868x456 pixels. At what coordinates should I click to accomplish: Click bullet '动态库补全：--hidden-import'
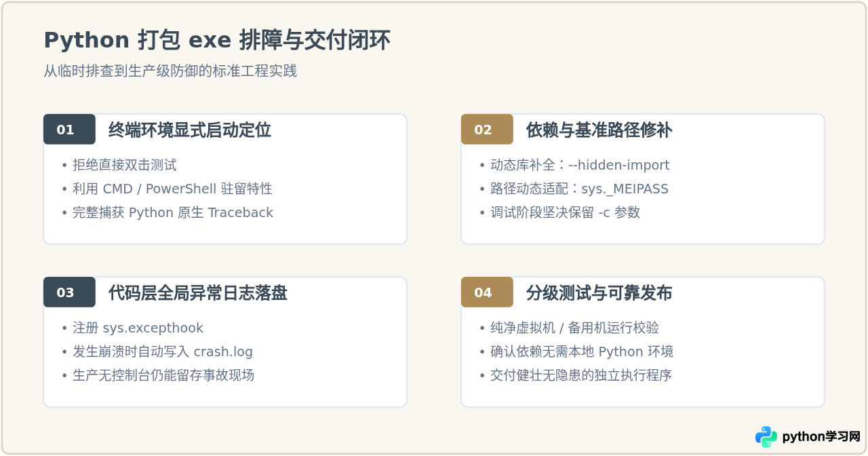[x=580, y=165]
